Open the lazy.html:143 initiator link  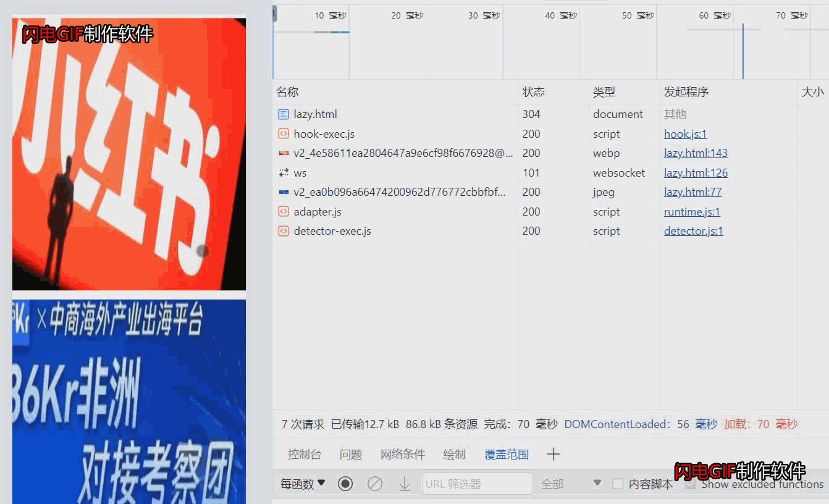point(696,153)
